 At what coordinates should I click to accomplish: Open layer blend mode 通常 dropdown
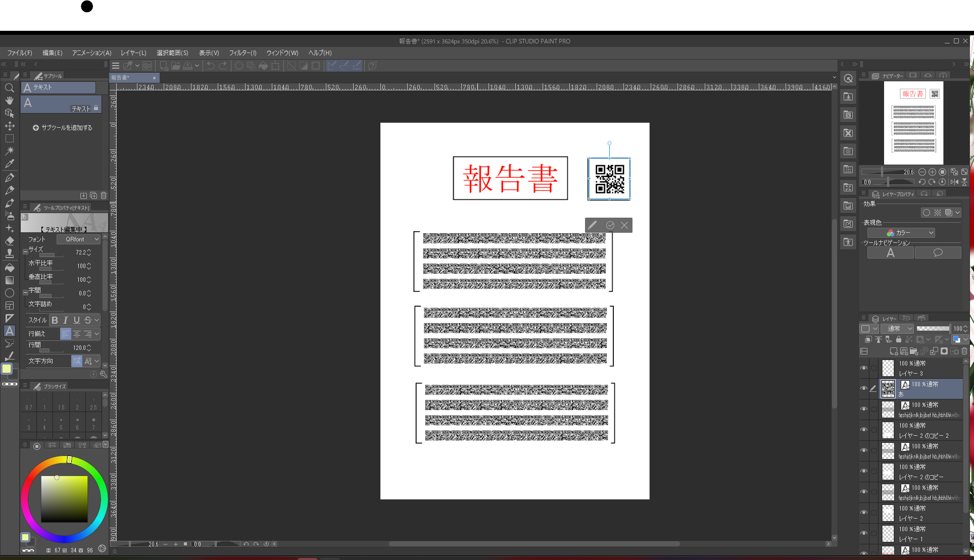pos(897,329)
